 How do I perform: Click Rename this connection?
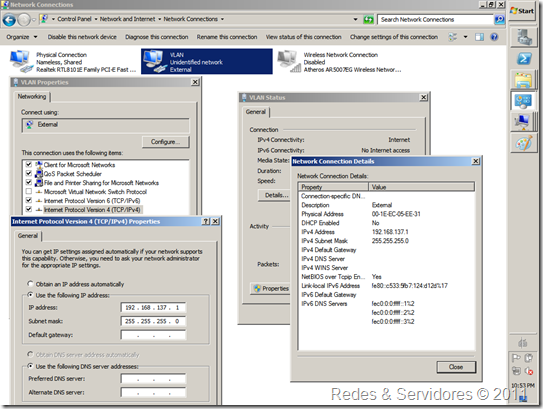point(227,37)
